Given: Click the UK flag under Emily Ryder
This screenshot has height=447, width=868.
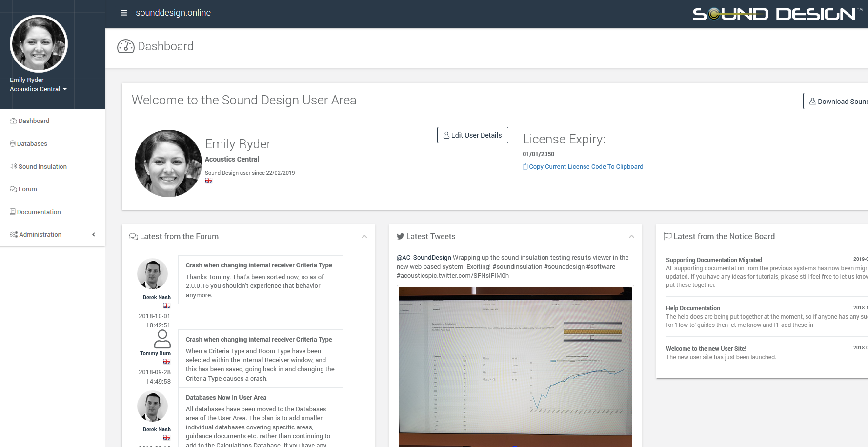Looking at the screenshot, I should point(209,181).
